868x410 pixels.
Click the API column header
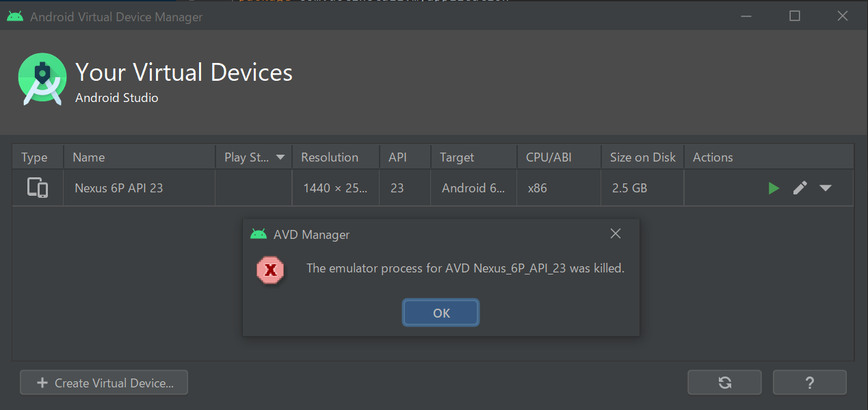tap(397, 157)
